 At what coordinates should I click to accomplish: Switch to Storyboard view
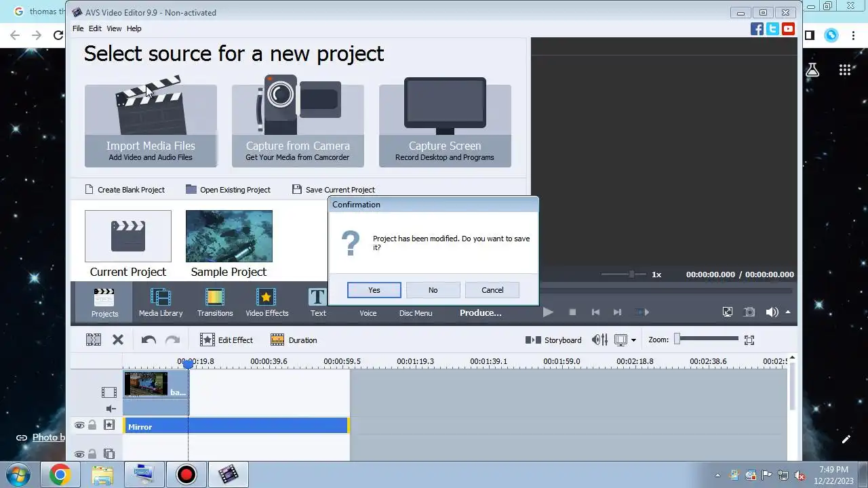[x=553, y=340]
